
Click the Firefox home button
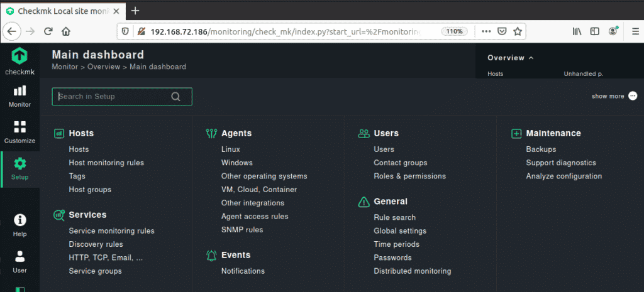pos(65,31)
